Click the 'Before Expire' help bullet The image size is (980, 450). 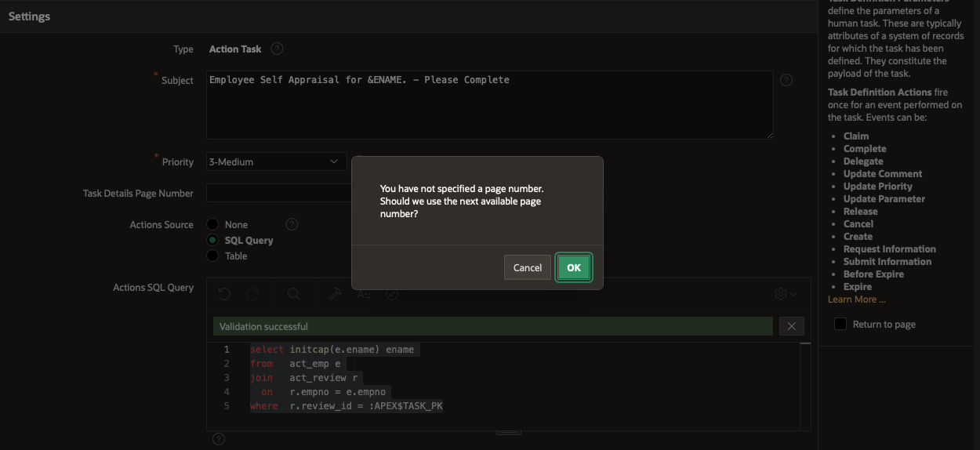tap(873, 274)
